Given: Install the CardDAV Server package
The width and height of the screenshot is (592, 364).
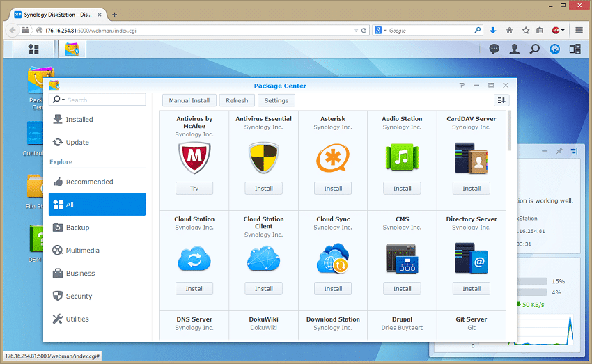Looking at the screenshot, I should point(472,188).
